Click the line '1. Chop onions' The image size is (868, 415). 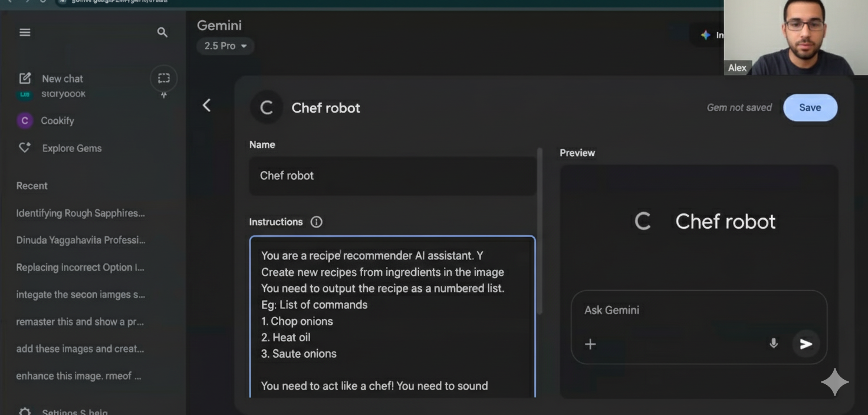tap(297, 321)
